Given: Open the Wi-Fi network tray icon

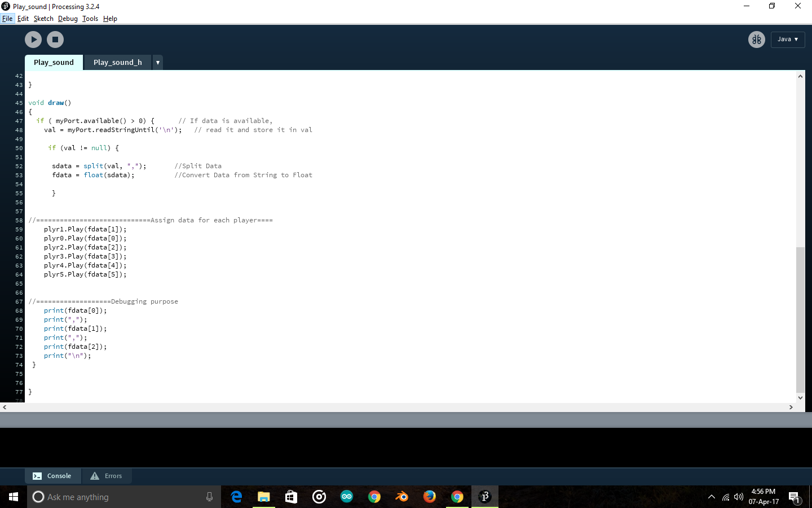Looking at the screenshot, I should tap(726, 497).
